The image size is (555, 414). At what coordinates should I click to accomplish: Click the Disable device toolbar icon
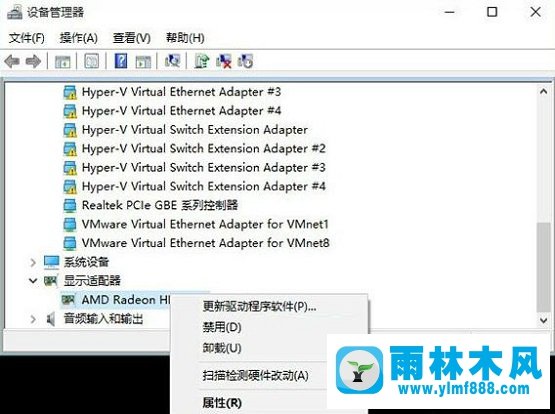(246, 61)
